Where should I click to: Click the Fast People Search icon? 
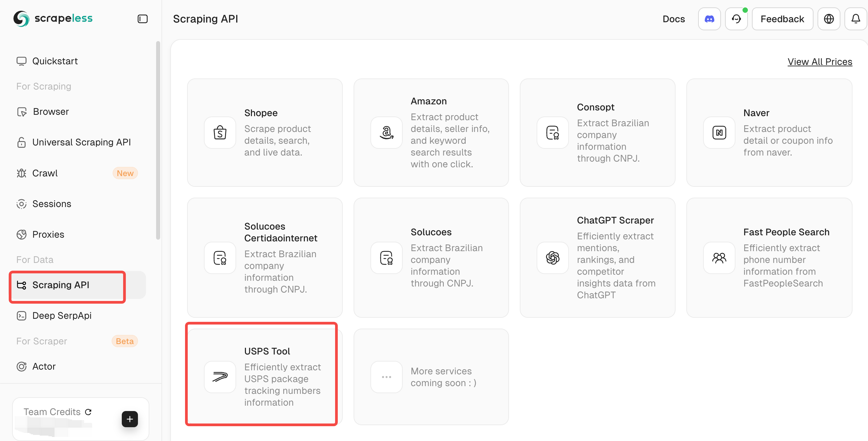click(x=719, y=258)
